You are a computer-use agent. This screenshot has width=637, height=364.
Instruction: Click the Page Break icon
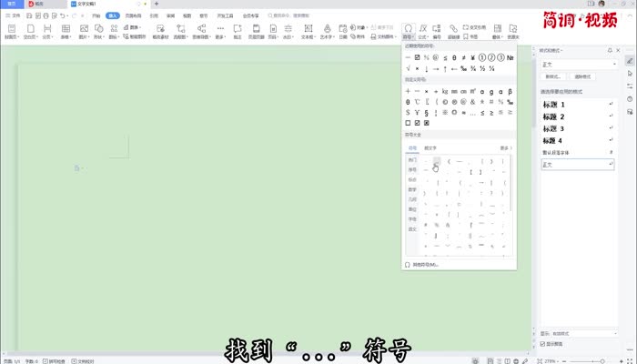pyautogui.click(x=47, y=32)
